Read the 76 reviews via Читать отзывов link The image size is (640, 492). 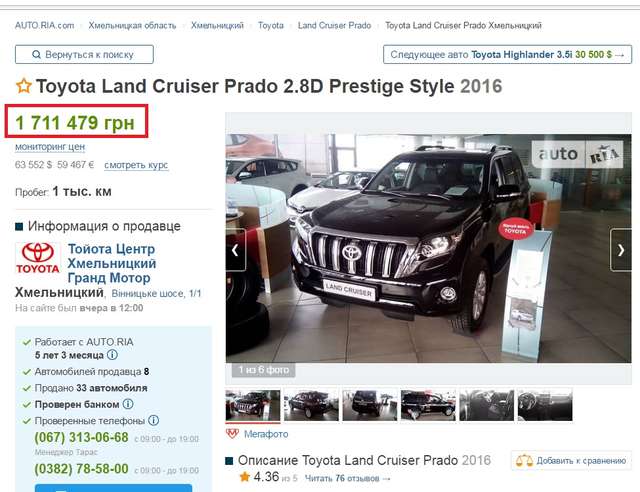click(x=347, y=478)
